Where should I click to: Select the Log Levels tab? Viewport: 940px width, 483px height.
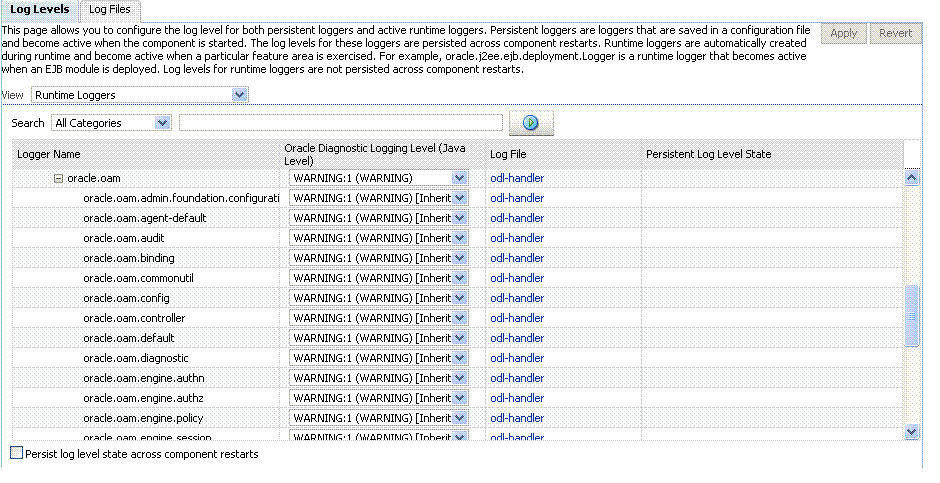40,10
